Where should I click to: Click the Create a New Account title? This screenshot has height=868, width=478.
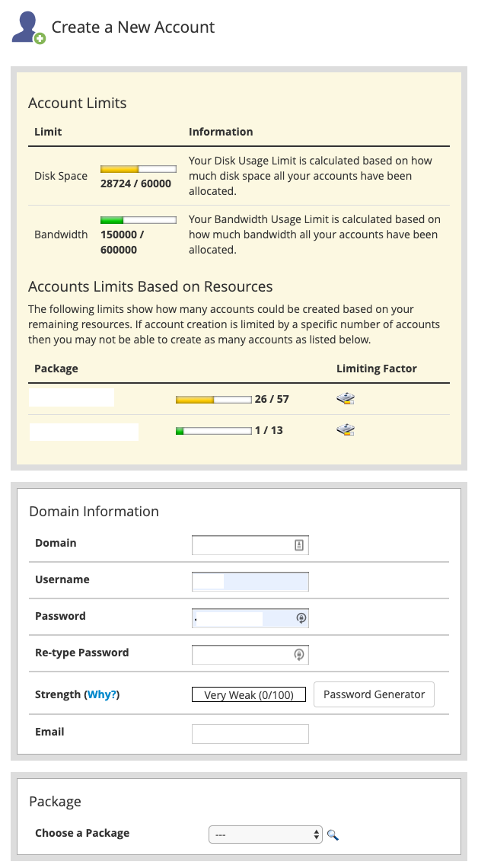pos(132,27)
